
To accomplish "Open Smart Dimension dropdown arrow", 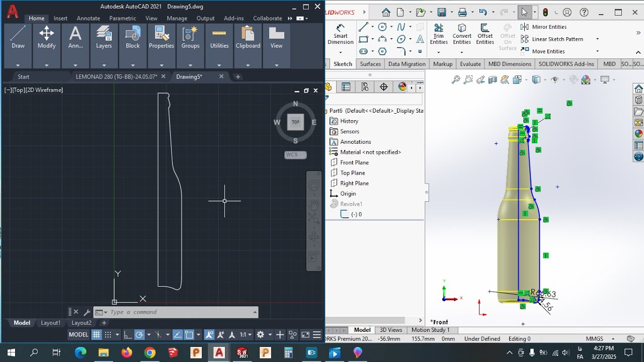I will [341, 51].
